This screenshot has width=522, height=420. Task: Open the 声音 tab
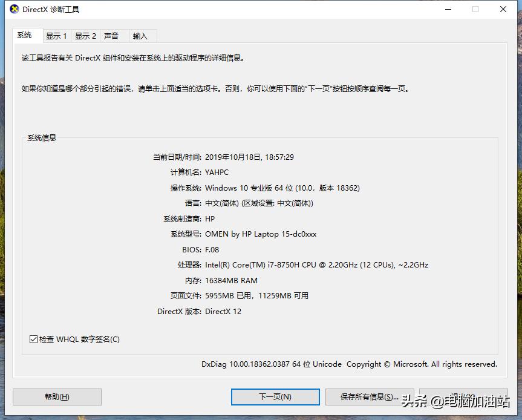pos(113,36)
